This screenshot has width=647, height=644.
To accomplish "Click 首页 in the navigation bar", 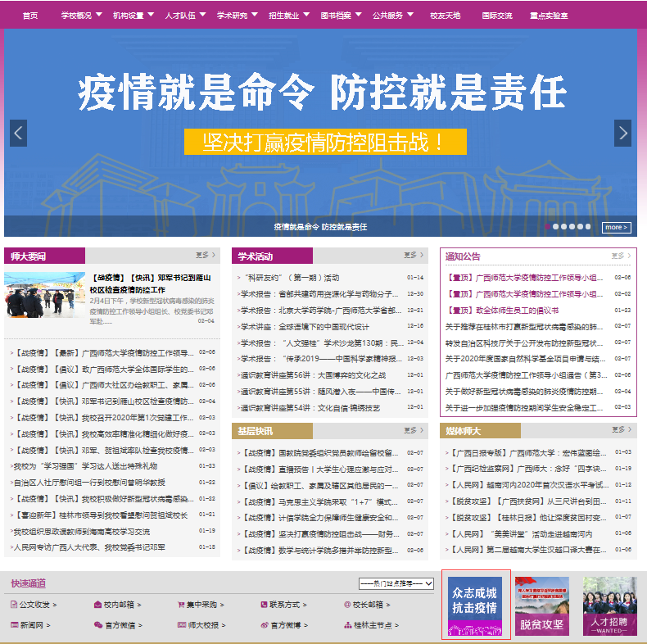I will pyautogui.click(x=30, y=15).
